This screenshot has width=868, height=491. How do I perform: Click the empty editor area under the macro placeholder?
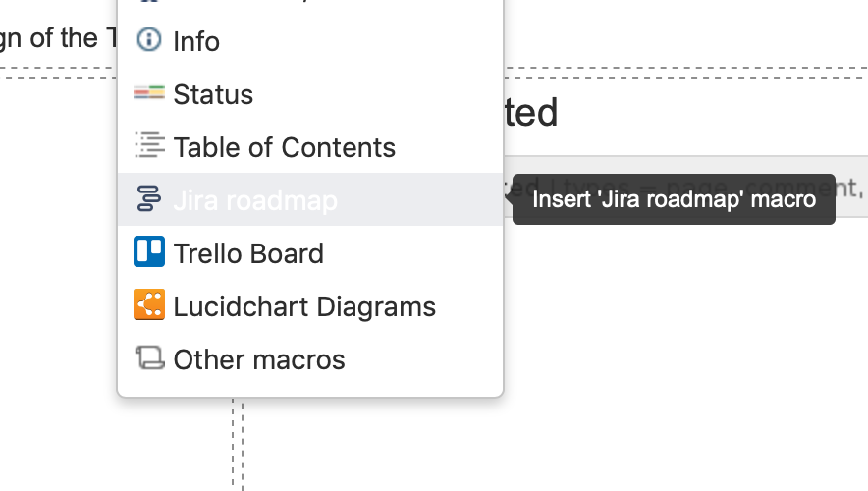pyautogui.click(x=686, y=355)
